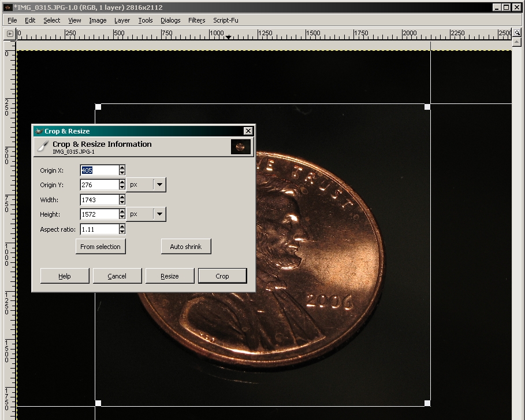525x420 pixels.
Task: Click the coin thumbnail in the crop dialog
Action: (x=241, y=147)
